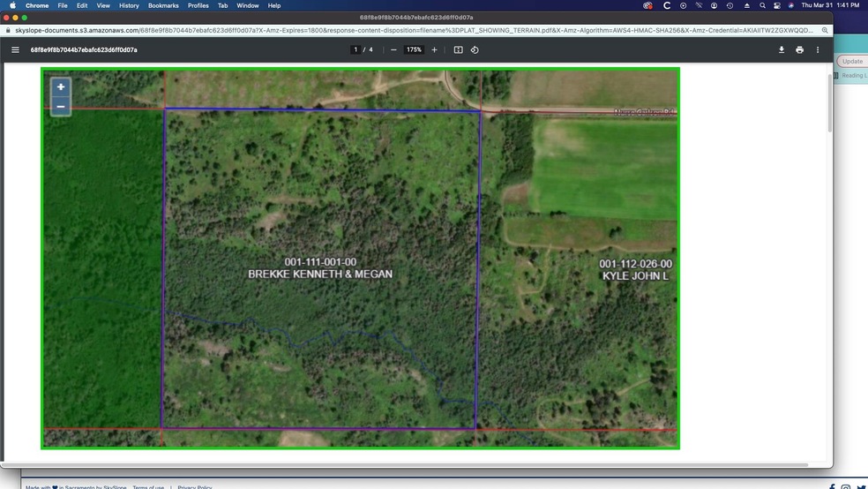Image resolution: width=868 pixels, height=489 pixels.
Task: Open the Chrome menu
Action: click(x=37, y=5)
